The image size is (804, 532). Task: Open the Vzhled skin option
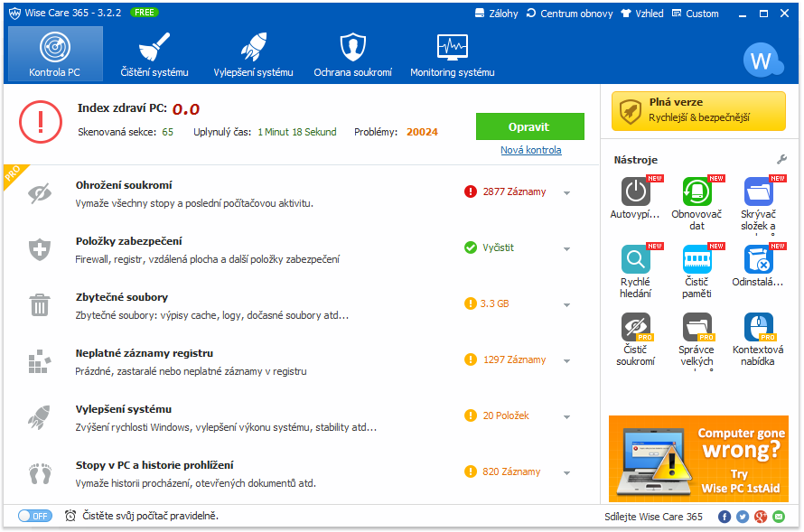click(x=642, y=14)
